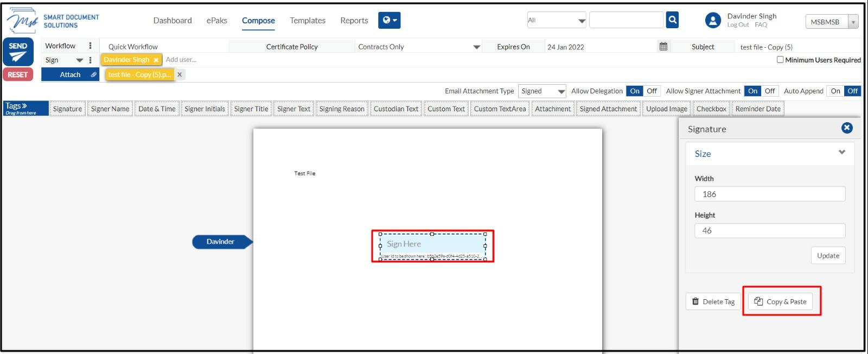Click the Tags drag from here label
The image size is (868, 354).
[x=25, y=108]
